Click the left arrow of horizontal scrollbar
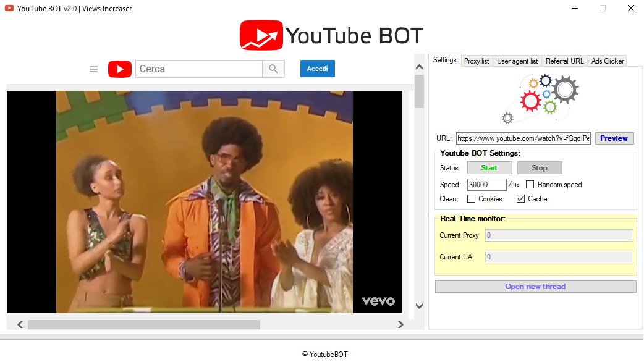644x362 pixels. point(20,325)
